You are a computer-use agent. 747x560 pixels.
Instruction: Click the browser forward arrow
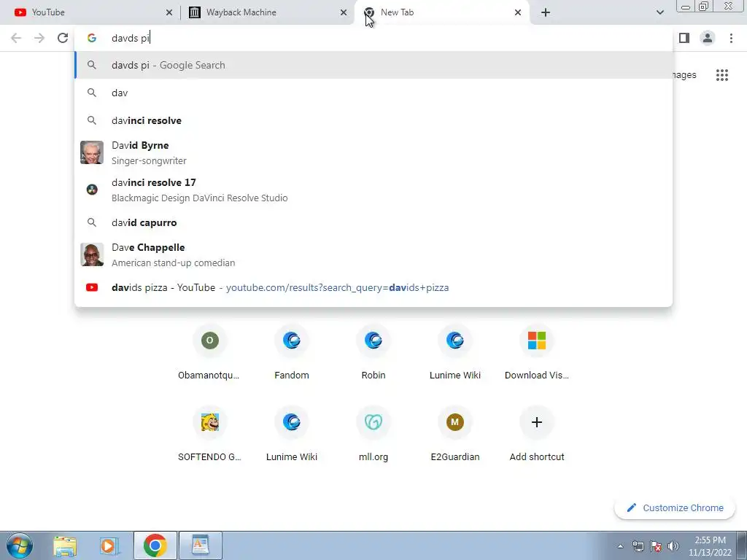pos(39,38)
